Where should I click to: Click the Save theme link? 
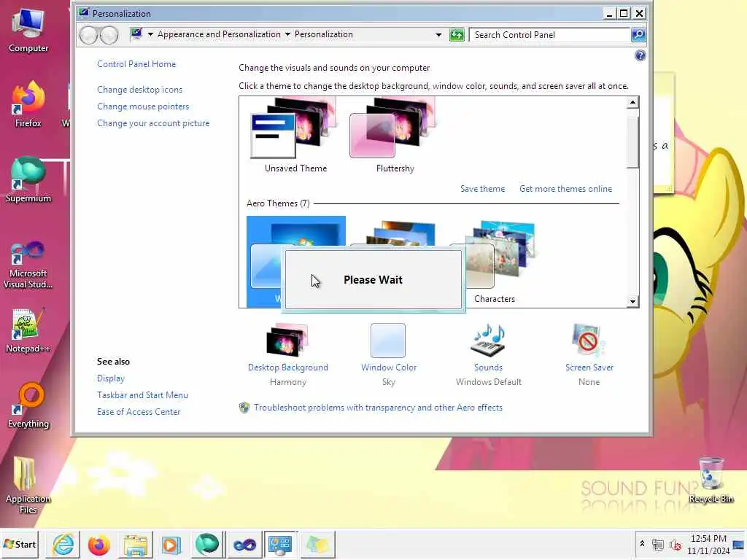point(482,189)
